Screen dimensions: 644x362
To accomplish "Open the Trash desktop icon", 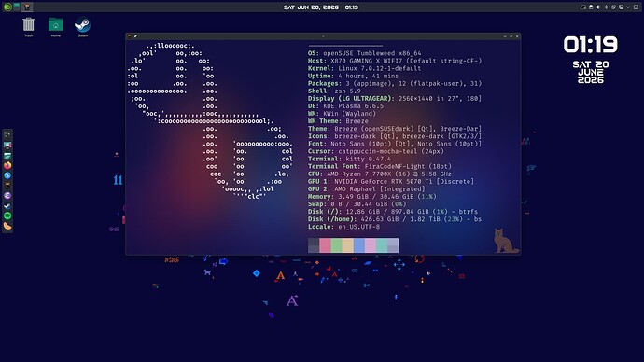I will (28, 27).
